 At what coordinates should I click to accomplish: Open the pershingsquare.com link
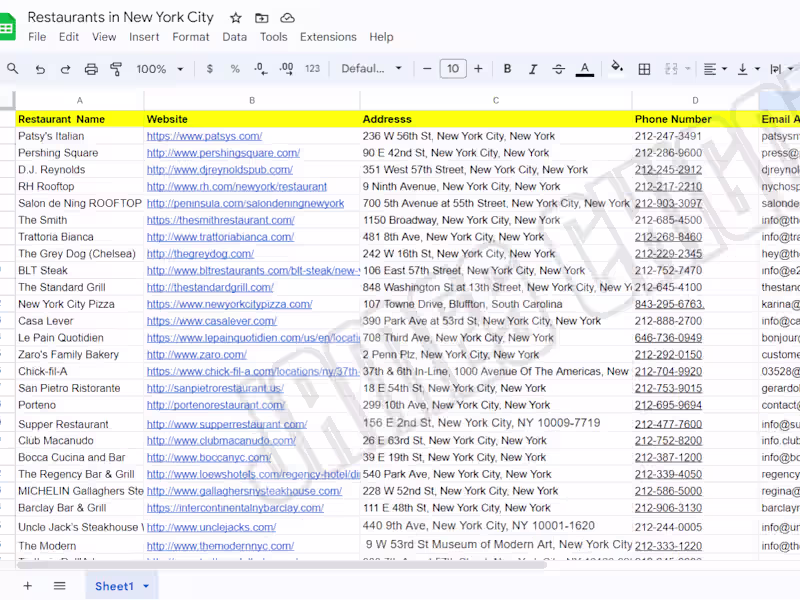(x=223, y=153)
